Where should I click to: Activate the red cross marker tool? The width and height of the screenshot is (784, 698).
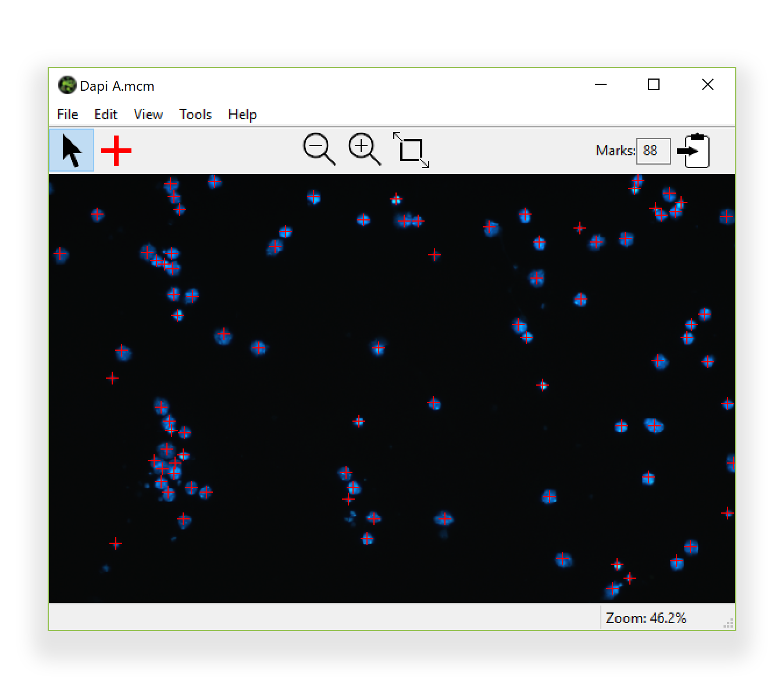click(116, 151)
